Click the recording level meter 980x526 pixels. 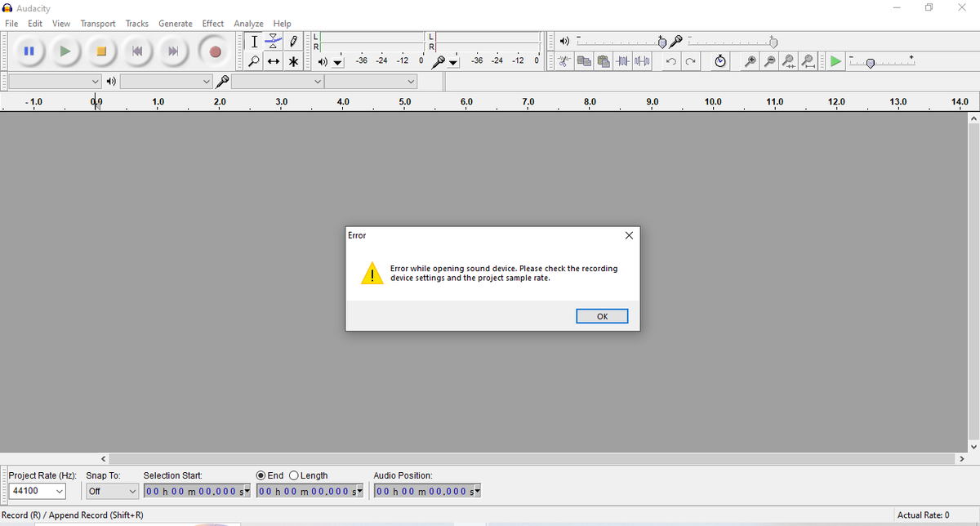tap(489, 42)
